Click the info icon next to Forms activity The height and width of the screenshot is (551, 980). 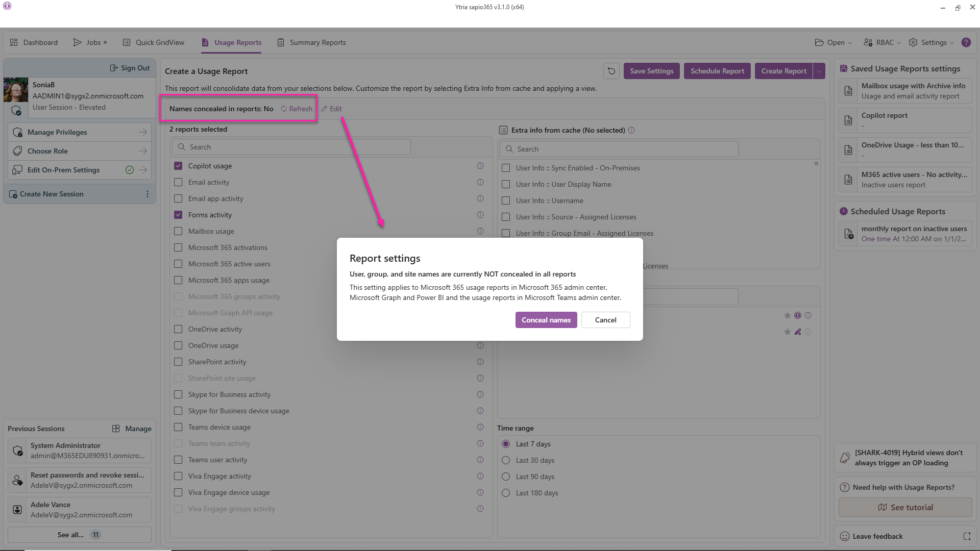pos(480,215)
